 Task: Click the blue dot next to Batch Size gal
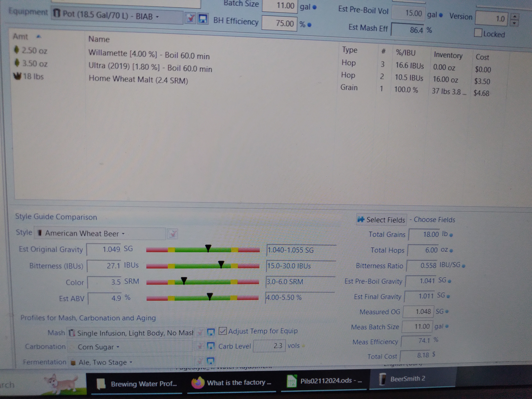[x=314, y=7]
